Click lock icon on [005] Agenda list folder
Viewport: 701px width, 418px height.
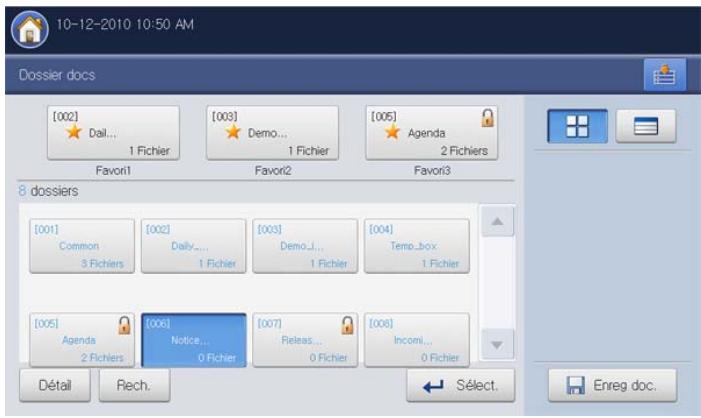pos(124,325)
